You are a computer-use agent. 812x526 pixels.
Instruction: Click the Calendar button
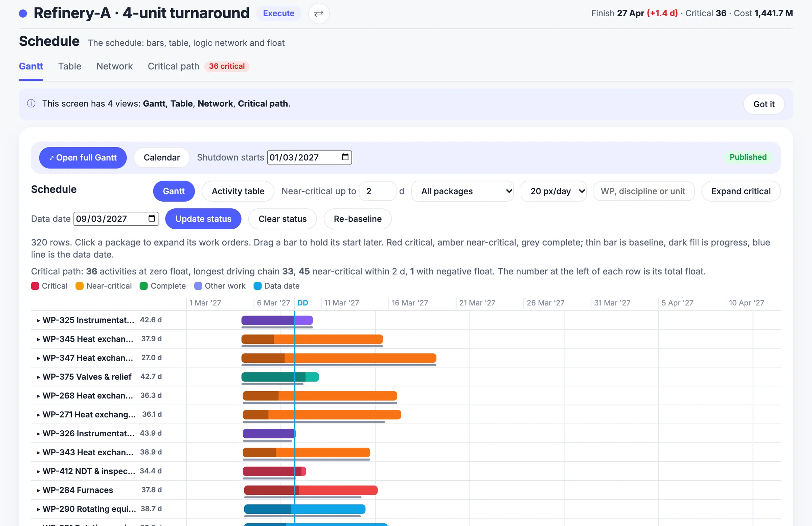pyautogui.click(x=162, y=158)
